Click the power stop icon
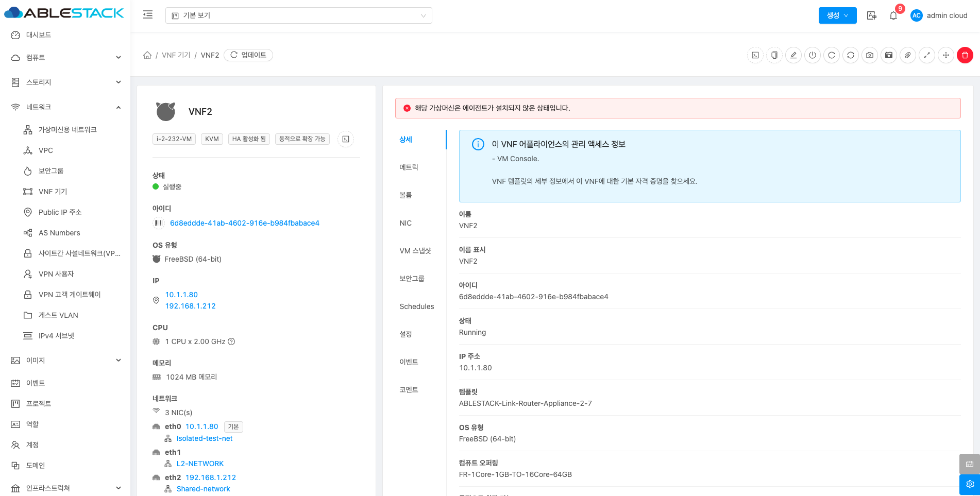The image size is (980, 496). click(813, 55)
